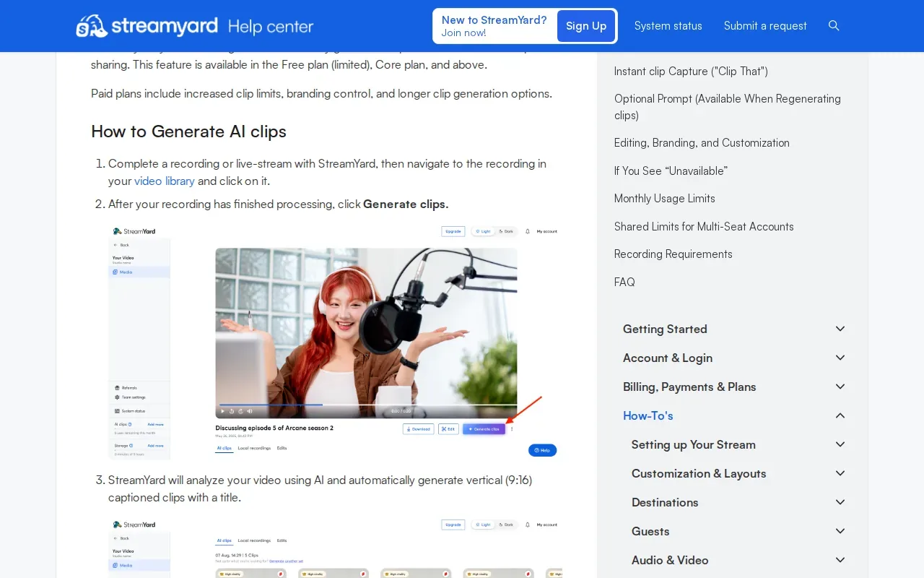The image size is (924, 578).
Task: Jump to Optional Prompt section
Action: tap(728, 107)
